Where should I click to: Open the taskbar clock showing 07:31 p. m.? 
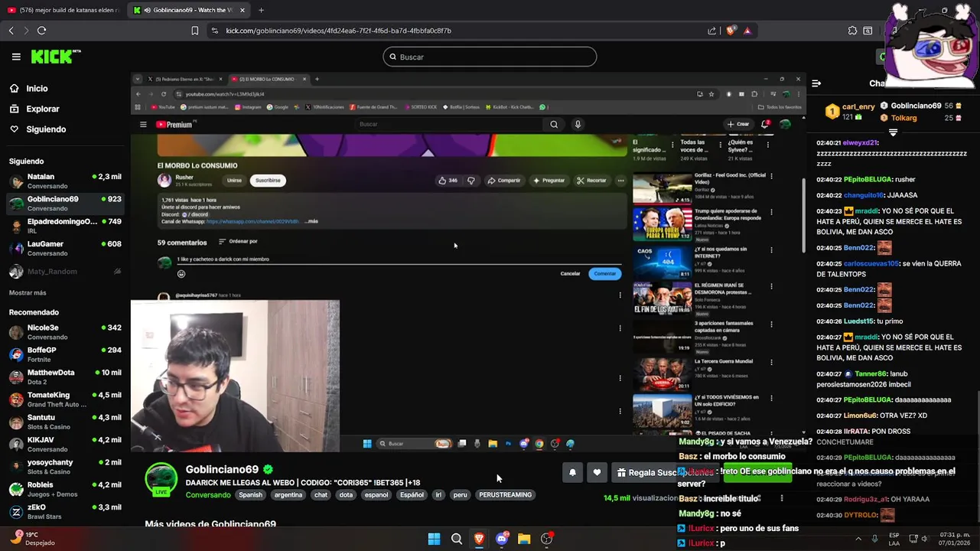point(954,539)
